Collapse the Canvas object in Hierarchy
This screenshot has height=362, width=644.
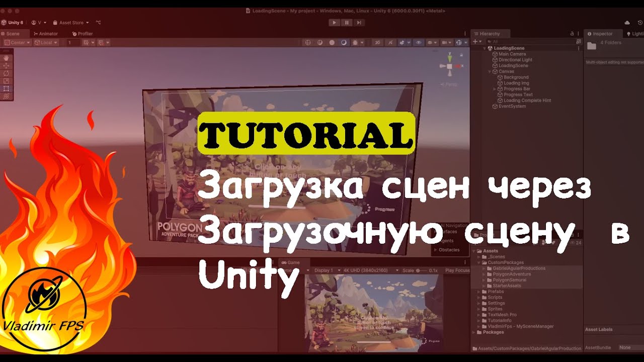490,71
